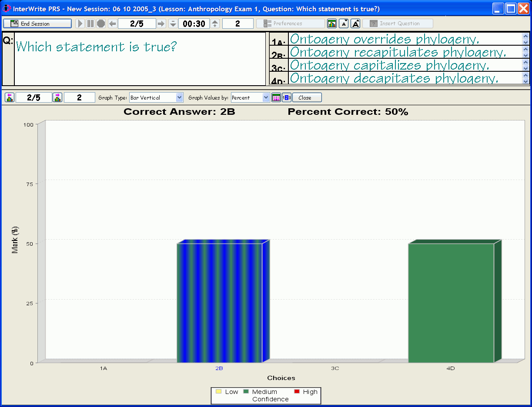Go to previous question graph chart icon
Screen dimensions: 532x407
[x=9, y=97]
